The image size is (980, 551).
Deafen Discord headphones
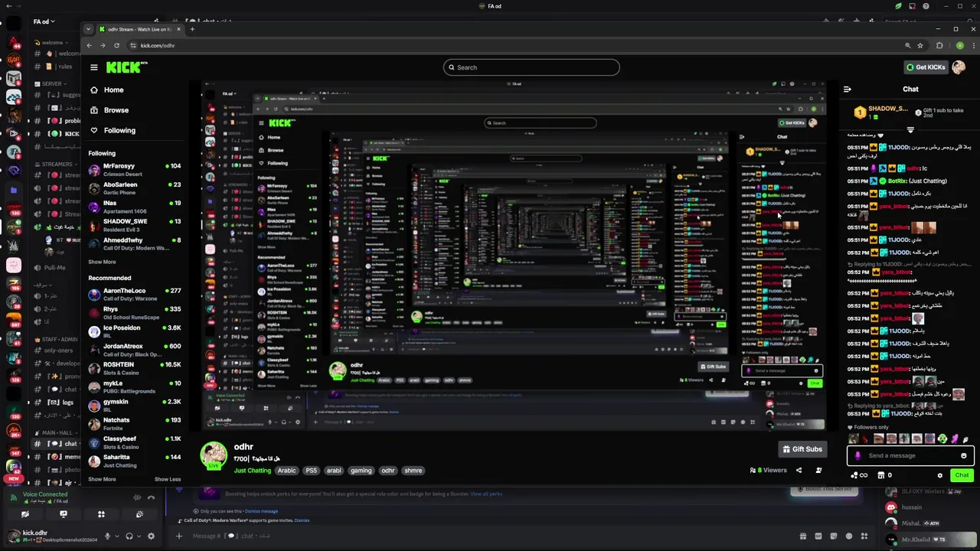click(x=129, y=536)
